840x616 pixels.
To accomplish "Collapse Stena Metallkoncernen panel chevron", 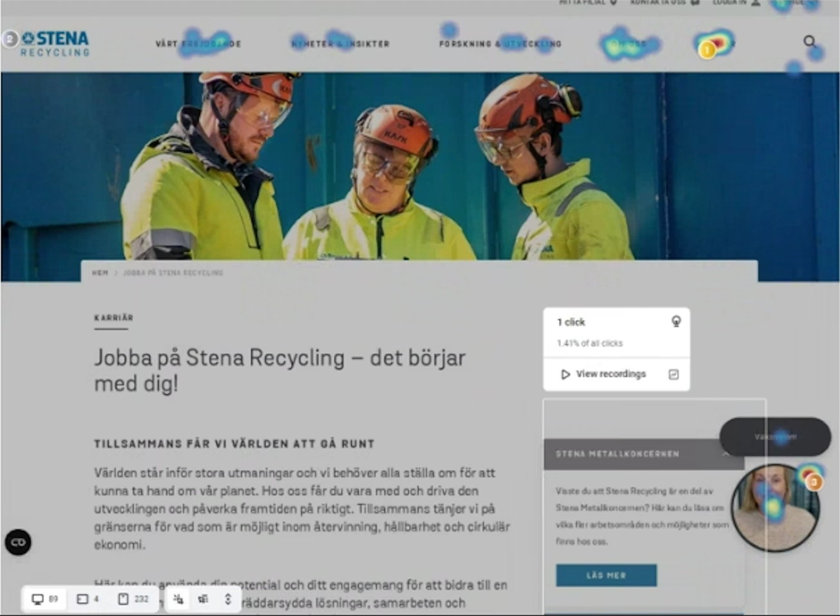I will click(x=725, y=454).
